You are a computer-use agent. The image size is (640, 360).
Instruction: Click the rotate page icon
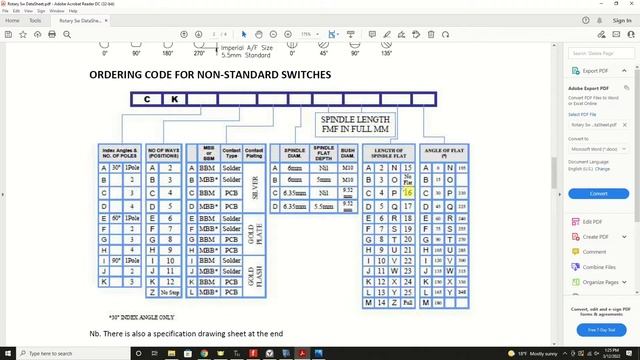(x=446, y=35)
